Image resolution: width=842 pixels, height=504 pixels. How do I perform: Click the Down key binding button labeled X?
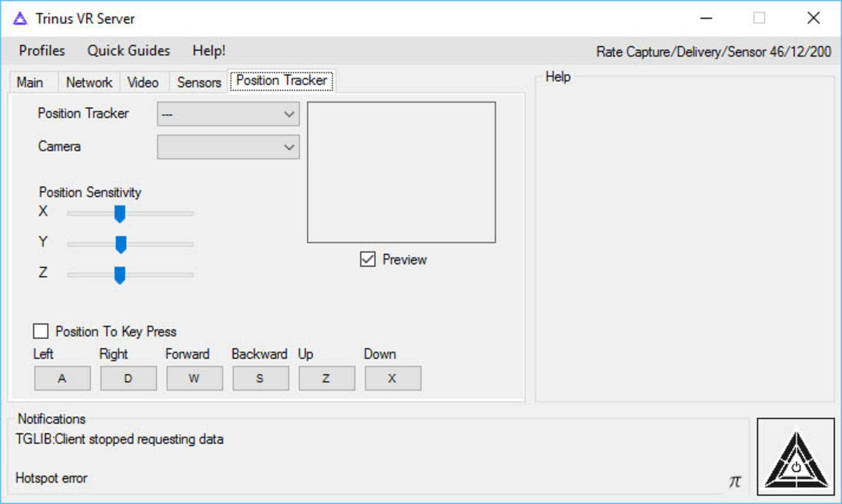tap(393, 378)
